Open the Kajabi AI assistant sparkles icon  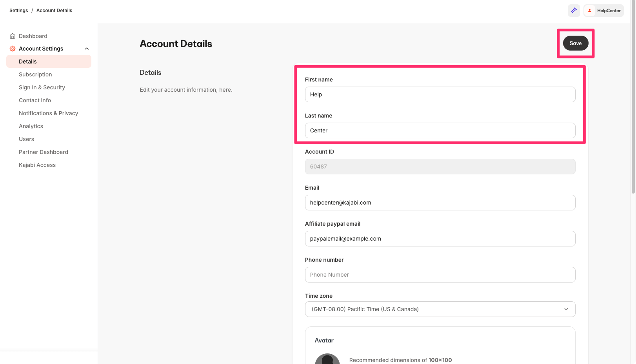pos(574,11)
